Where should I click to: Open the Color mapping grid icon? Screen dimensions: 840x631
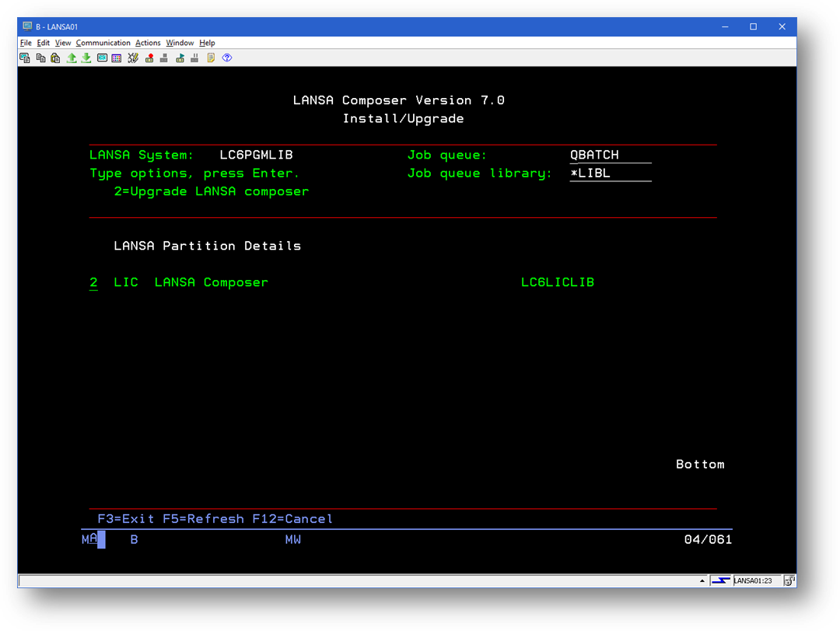(x=116, y=58)
